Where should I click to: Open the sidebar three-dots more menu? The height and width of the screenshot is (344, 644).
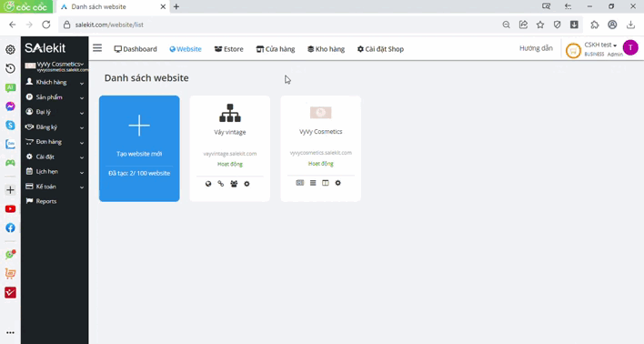tap(10, 332)
